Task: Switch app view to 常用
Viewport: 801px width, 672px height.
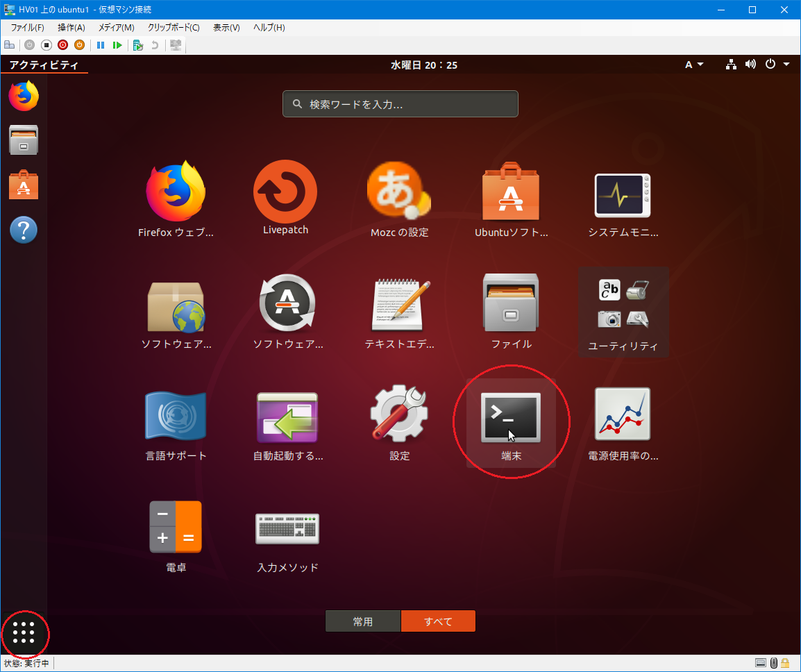Action: coord(362,621)
